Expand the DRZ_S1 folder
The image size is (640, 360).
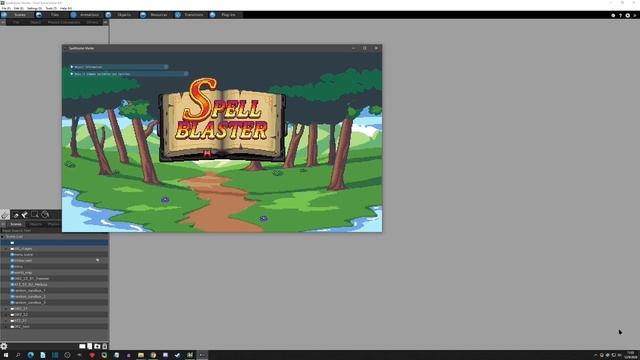(6, 309)
